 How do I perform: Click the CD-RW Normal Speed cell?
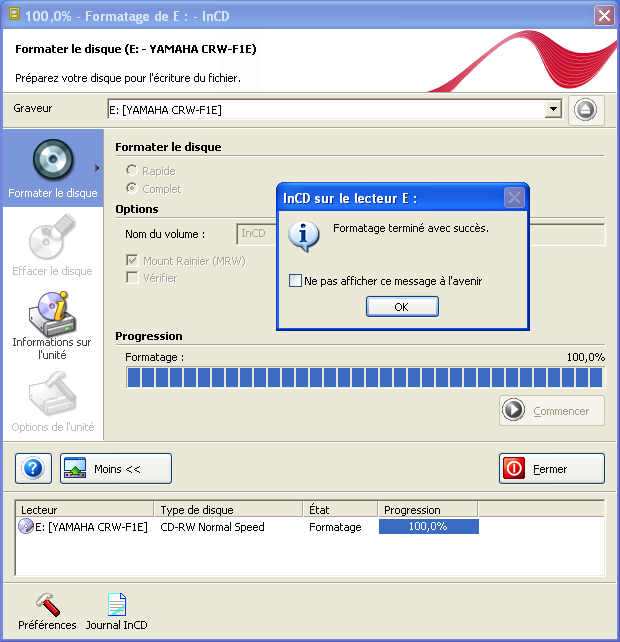[212, 527]
